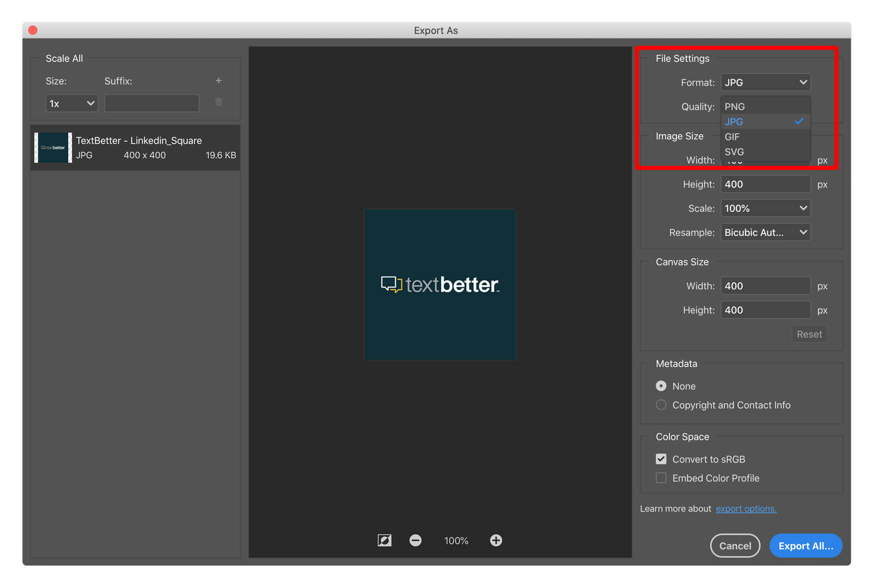Select the None metadata option
873x588 pixels.
click(661, 386)
